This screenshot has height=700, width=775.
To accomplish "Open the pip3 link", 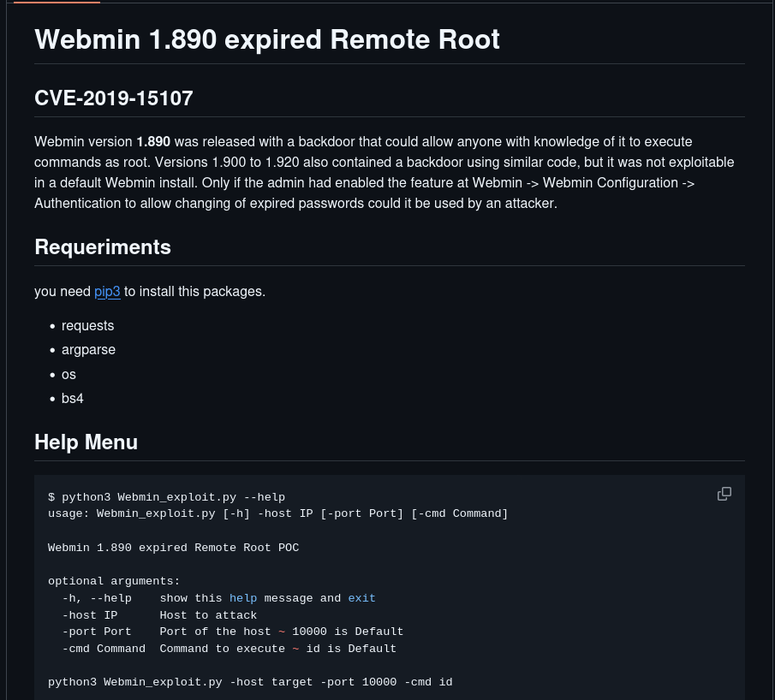I will (x=107, y=292).
